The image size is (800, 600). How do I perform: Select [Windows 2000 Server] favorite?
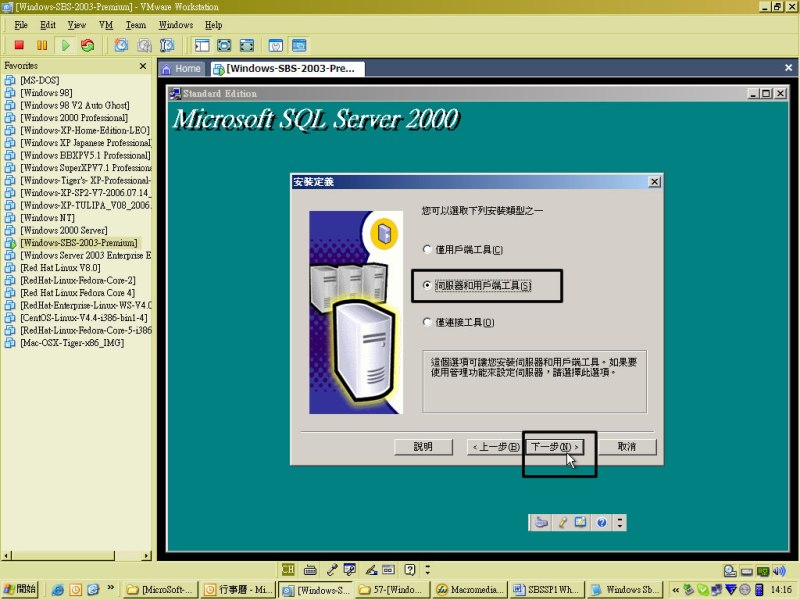point(64,231)
